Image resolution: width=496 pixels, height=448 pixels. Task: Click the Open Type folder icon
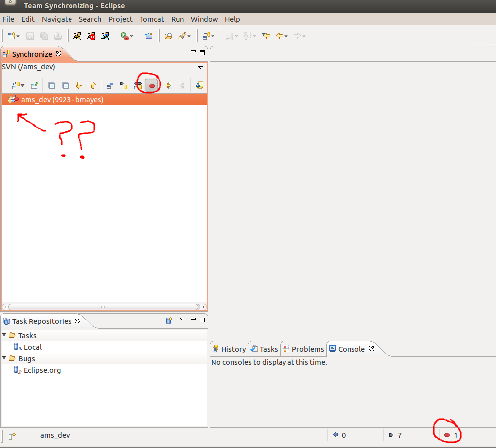point(169,36)
